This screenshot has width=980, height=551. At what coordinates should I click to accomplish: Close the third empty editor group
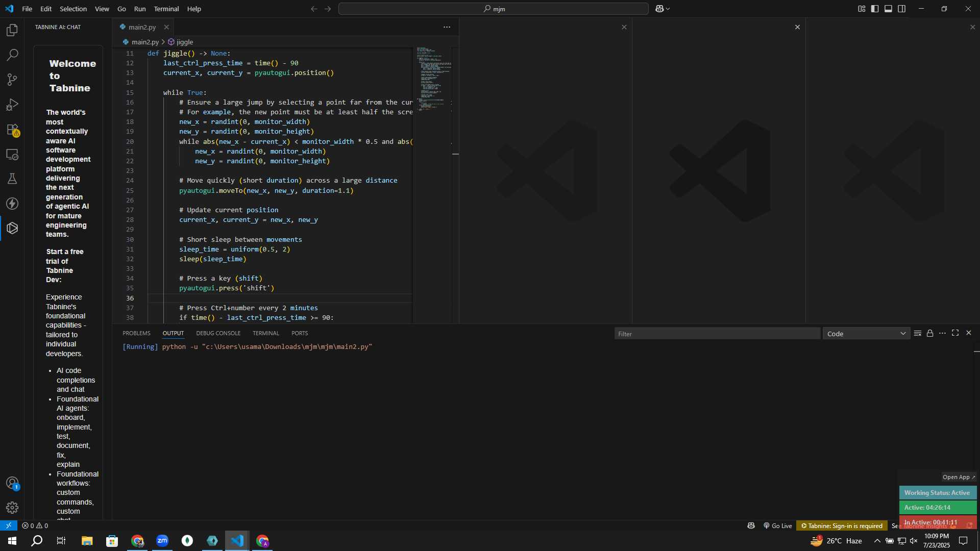pyautogui.click(x=972, y=27)
